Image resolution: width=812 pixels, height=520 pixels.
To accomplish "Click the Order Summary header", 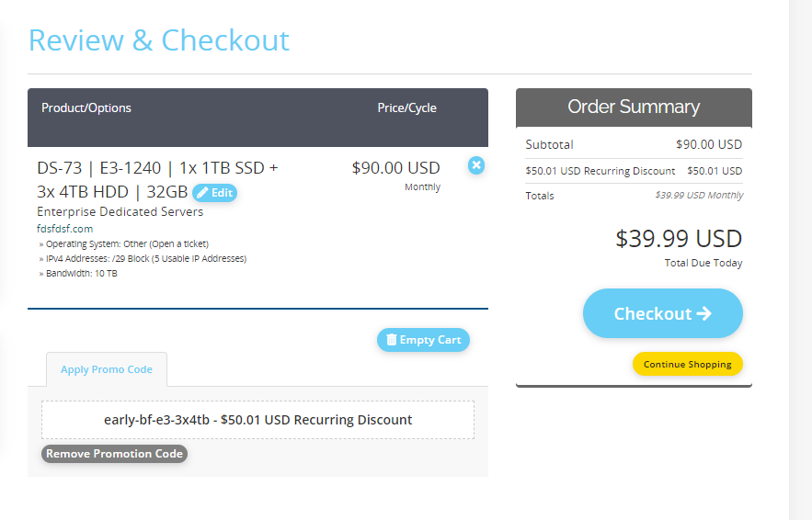I will [634, 107].
